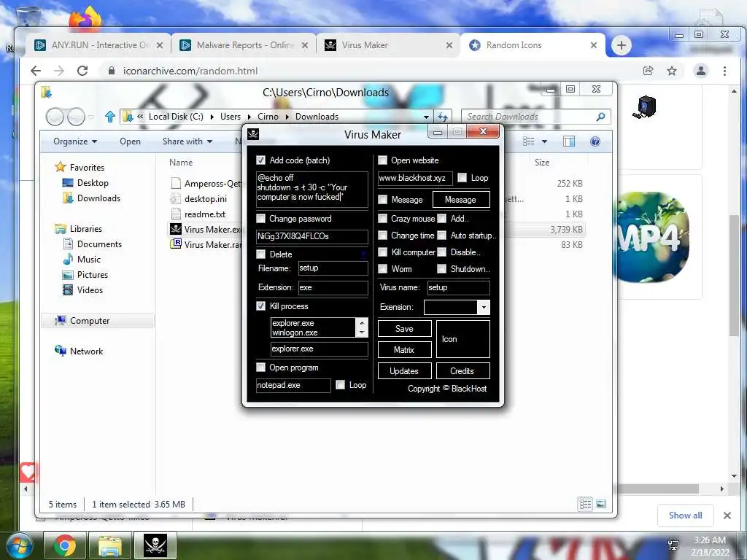Click the Message button

click(461, 200)
